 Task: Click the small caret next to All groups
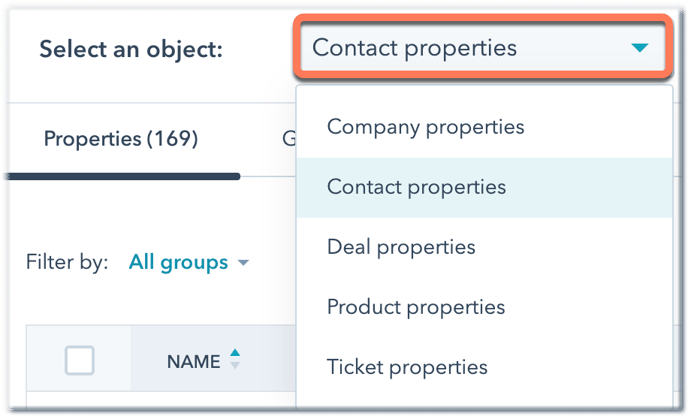tap(243, 264)
